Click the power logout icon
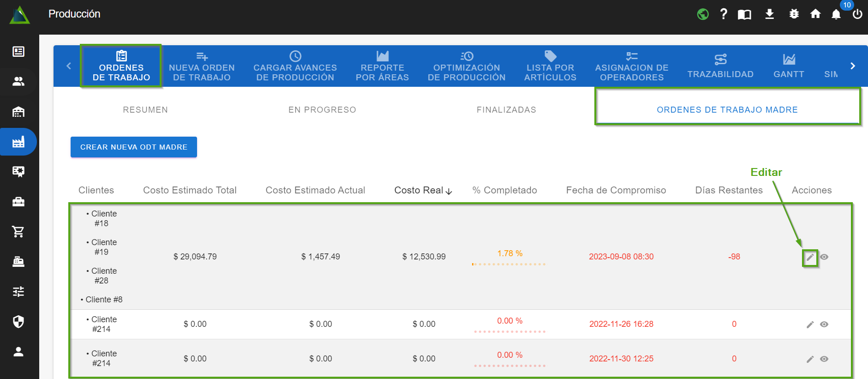This screenshot has width=868, height=379. (x=857, y=14)
